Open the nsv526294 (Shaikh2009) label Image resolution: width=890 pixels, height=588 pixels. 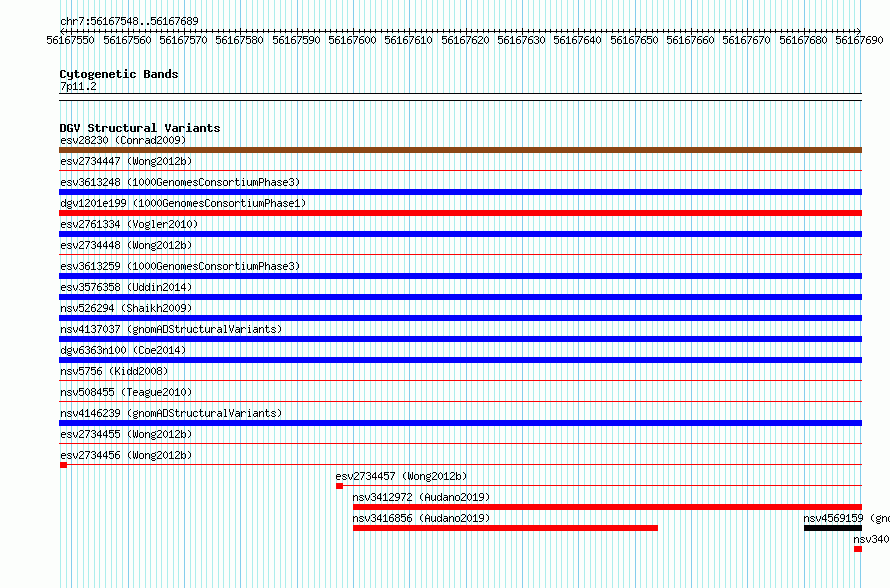click(126, 308)
